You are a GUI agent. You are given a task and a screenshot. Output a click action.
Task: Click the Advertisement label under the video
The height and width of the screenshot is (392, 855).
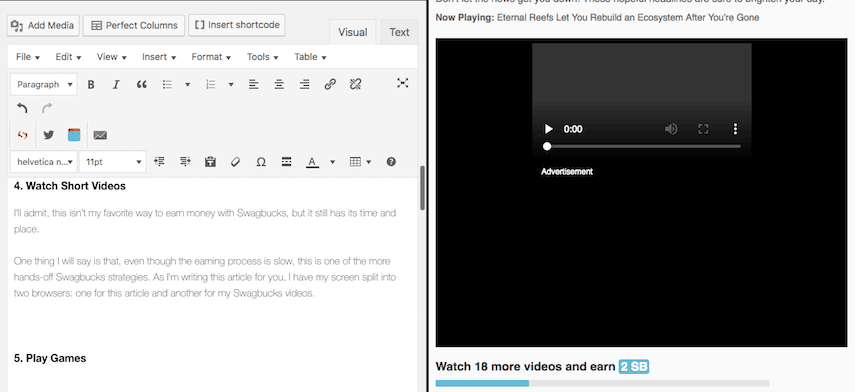point(567,172)
